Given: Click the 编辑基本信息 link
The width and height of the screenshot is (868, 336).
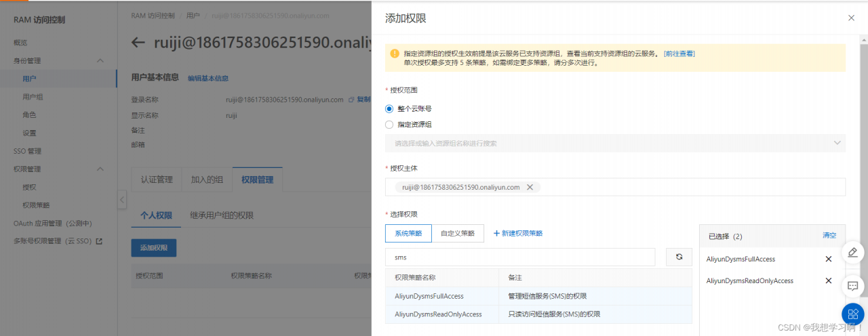Looking at the screenshot, I should 208,79.
